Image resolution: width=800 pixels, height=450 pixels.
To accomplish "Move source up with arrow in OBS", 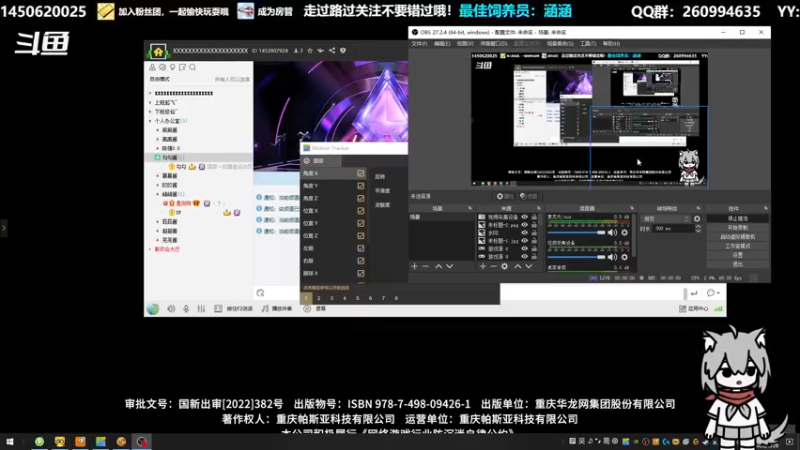I will [x=518, y=266].
